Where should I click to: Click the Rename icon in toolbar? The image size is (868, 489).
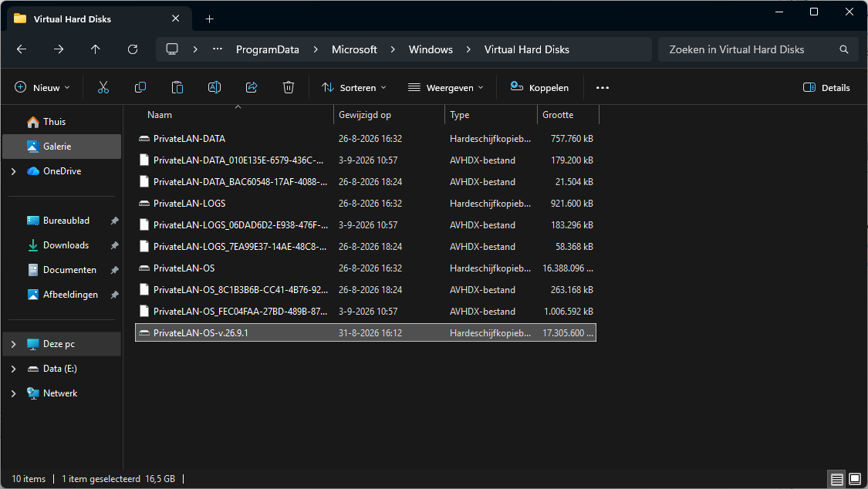pos(214,87)
